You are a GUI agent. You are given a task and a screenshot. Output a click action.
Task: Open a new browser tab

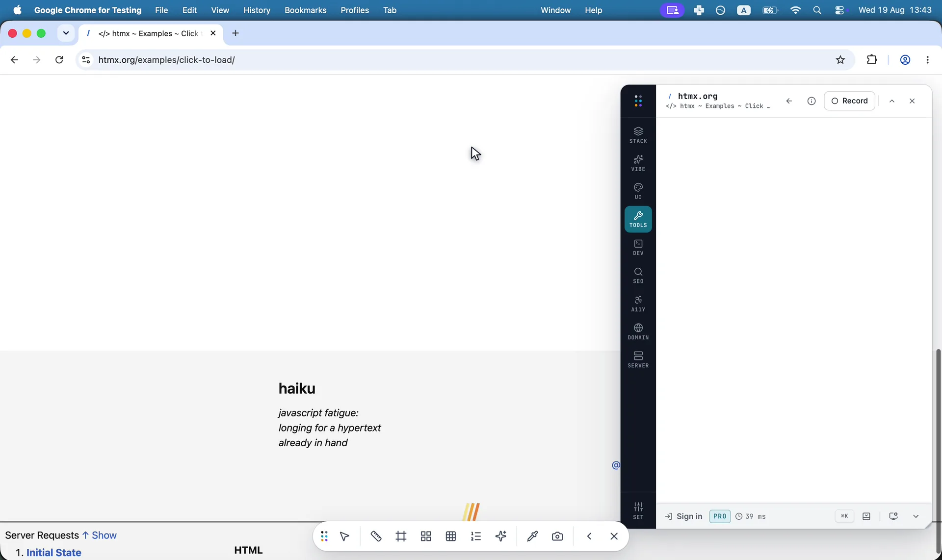tap(235, 33)
